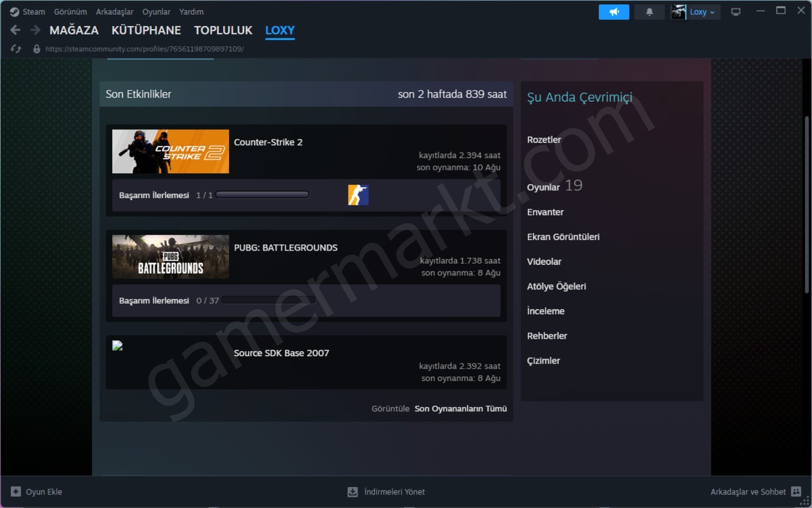Open the Rehberler link
The image size is (812, 508).
[x=547, y=336]
